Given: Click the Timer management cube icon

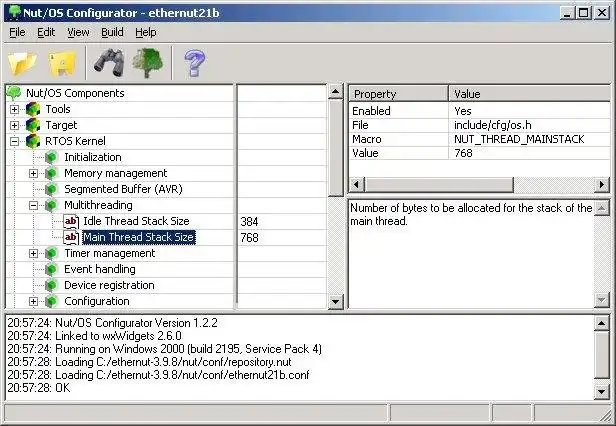Looking at the screenshot, I should click(x=51, y=253).
